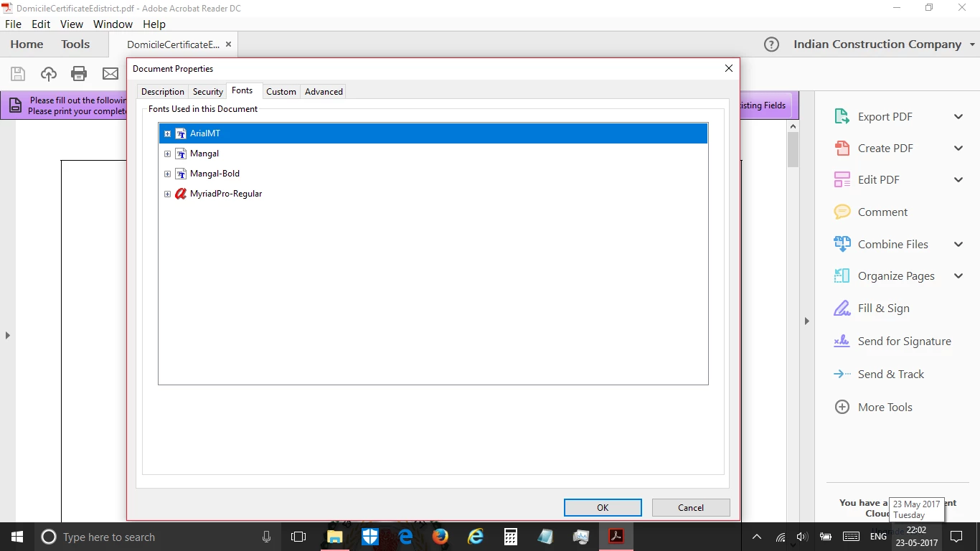The height and width of the screenshot is (551, 980).
Task: Select the Mangal font row
Action: coord(433,154)
